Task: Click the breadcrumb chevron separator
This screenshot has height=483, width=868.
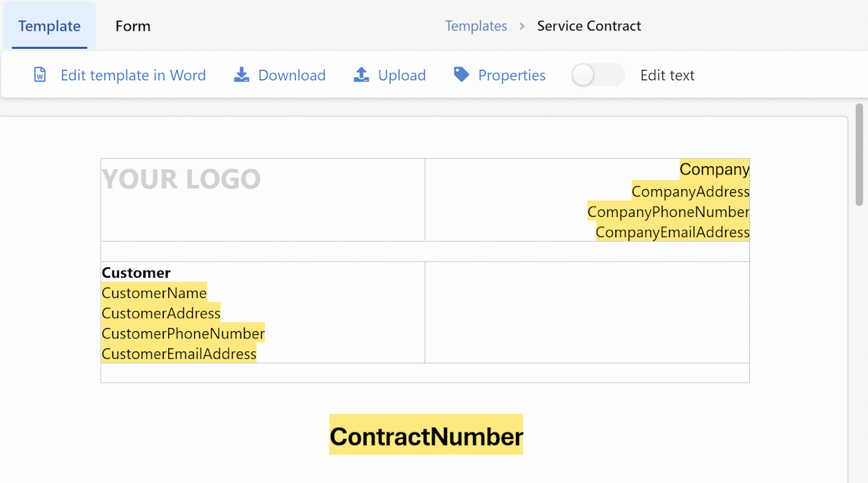Action: click(x=522, y=26)
